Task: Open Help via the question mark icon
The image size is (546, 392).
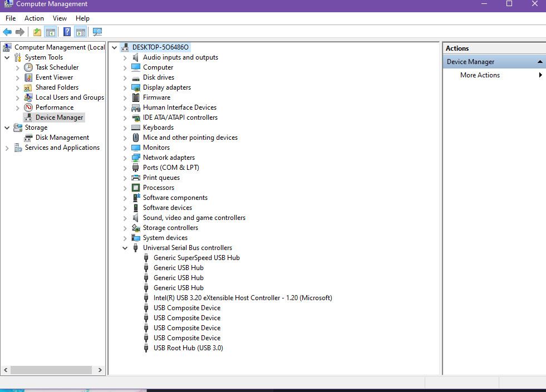Action: pyautogui.click(x=67, y=32)
